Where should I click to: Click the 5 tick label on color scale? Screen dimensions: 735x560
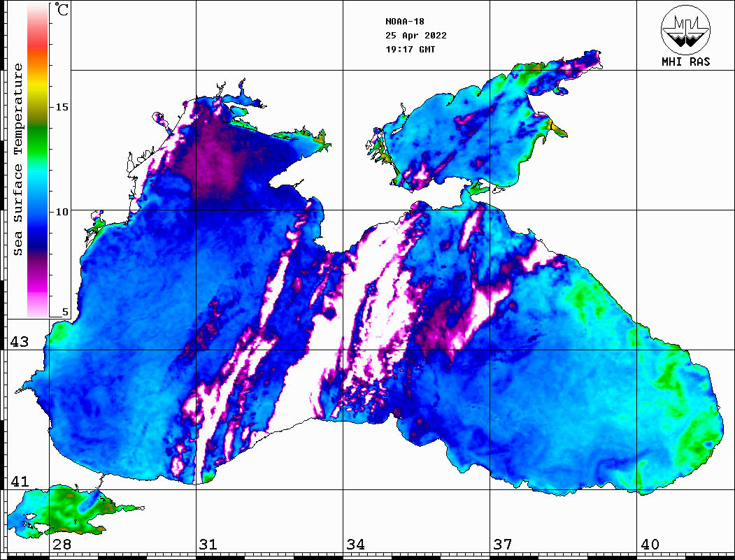(x=65, y=312)
